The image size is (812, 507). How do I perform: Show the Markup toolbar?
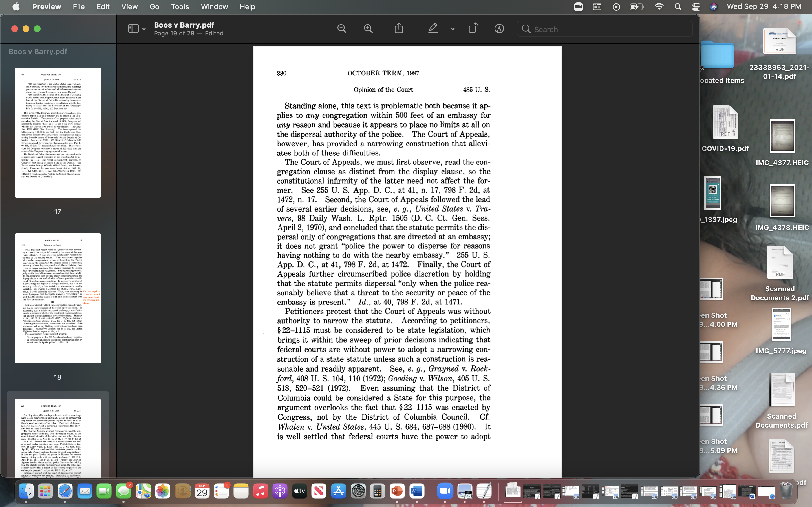pyautogui.click(x=499, y=29)
